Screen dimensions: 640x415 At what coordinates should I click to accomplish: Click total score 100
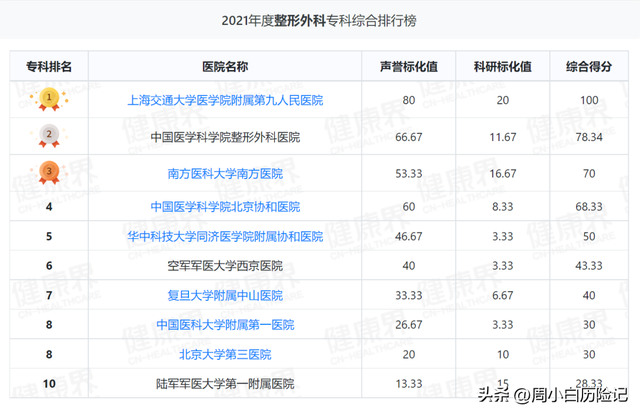(589, 100)
